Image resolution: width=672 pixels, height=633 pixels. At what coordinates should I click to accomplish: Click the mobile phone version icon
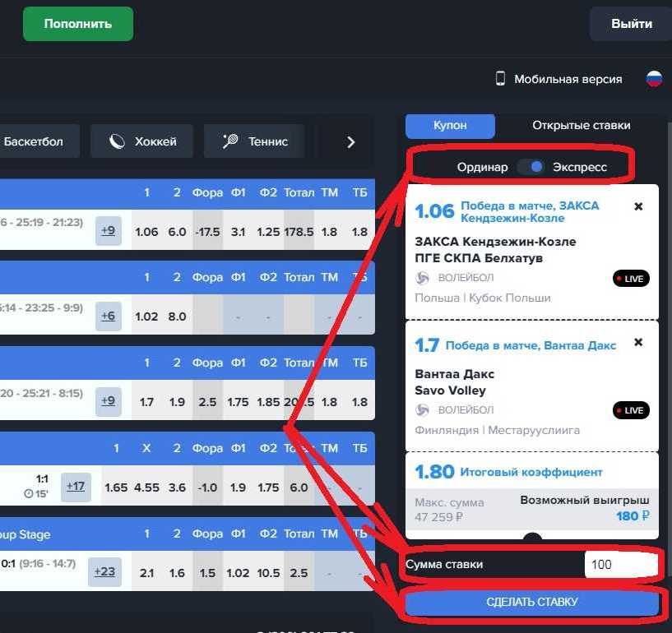[x=500, y=79]
